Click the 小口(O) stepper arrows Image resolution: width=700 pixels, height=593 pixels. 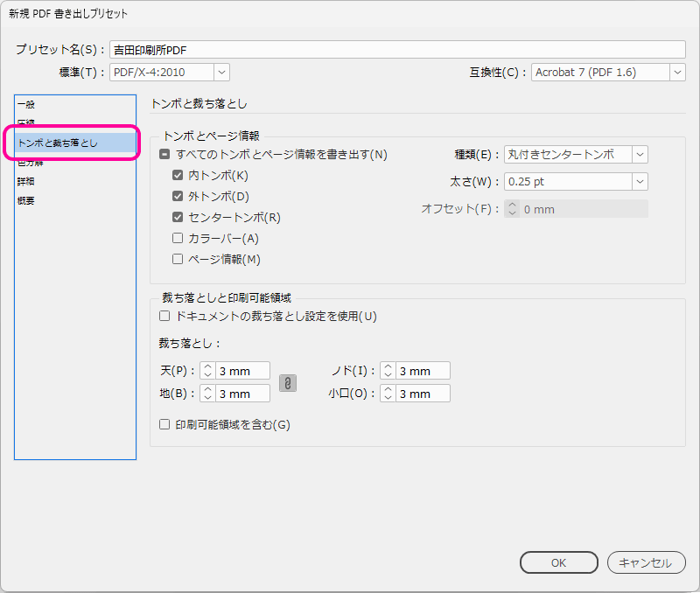point(388,393)
